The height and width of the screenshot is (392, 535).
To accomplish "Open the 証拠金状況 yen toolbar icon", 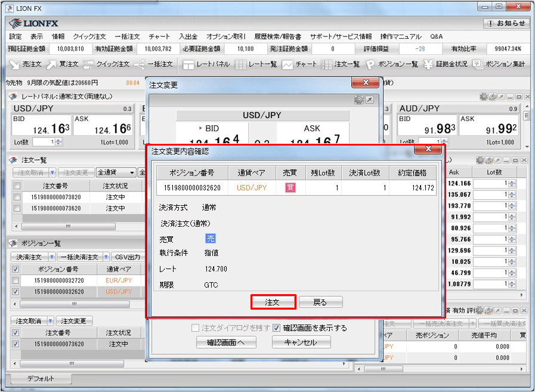I will pyautogui.click(x=446, y=64).
